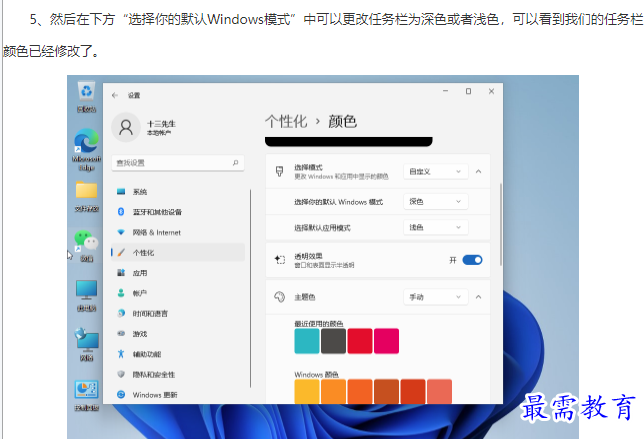Screen dimensions: 644x439
Task: Select 隐私和安全性 in the sidebar
Action: click(178, 374)
